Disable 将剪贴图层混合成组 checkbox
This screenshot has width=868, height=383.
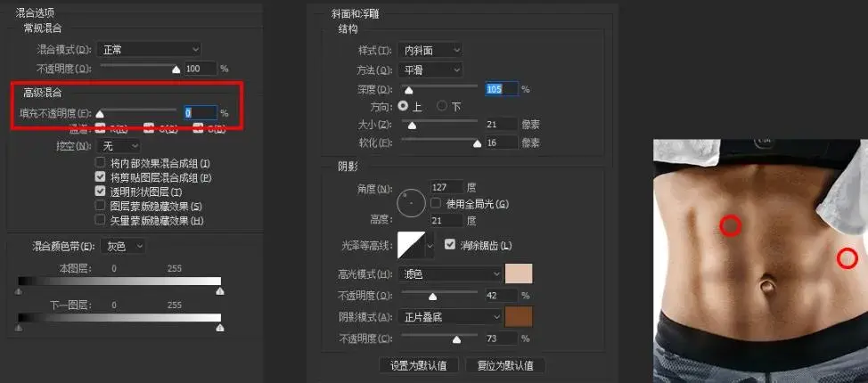(100, 177)
